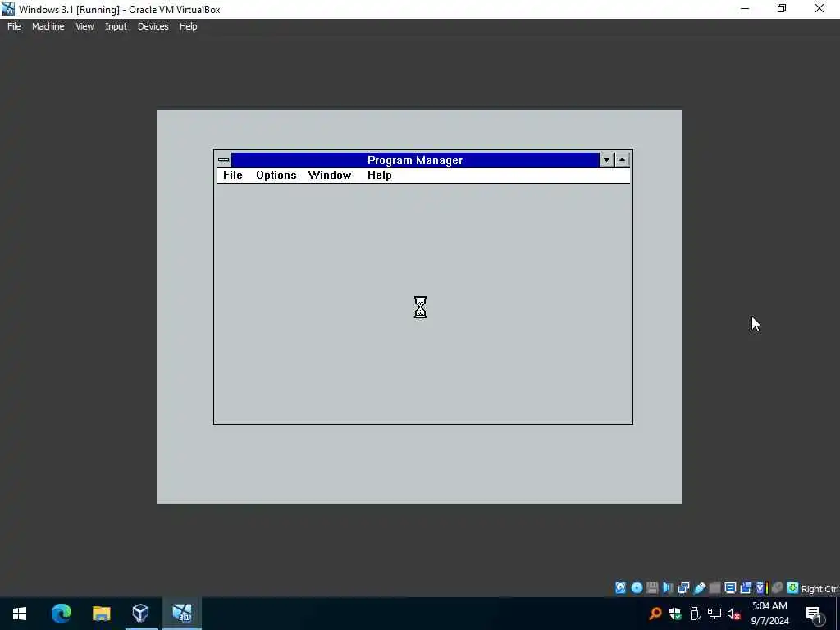Open the VirtualBox Devices menu

(x=153, y=26)
